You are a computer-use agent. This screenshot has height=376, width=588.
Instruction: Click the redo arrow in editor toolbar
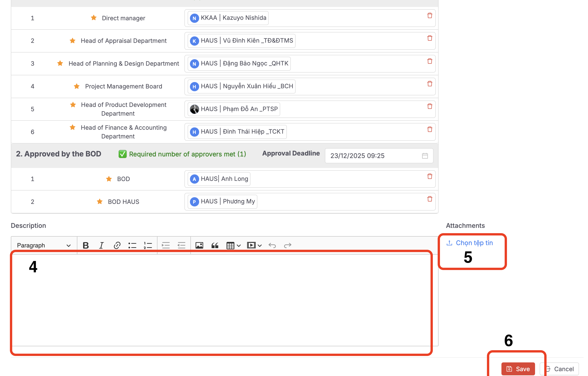288,245
